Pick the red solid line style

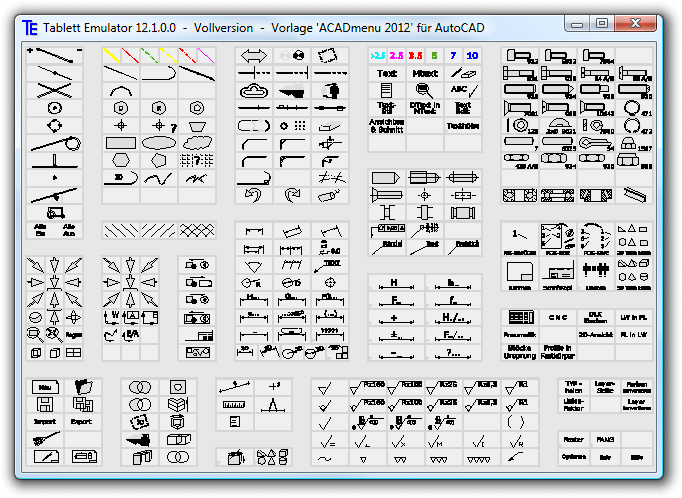coord(130,55)
